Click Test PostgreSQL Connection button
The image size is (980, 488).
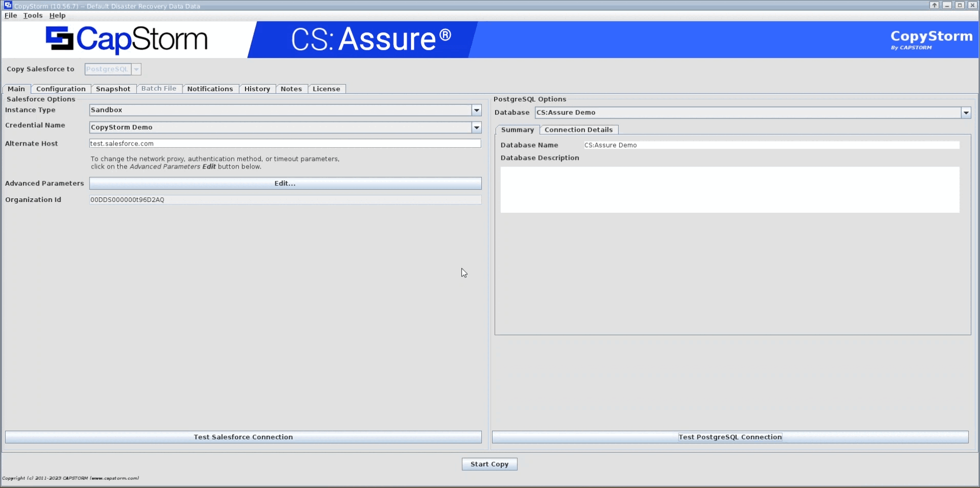point(730,437)
